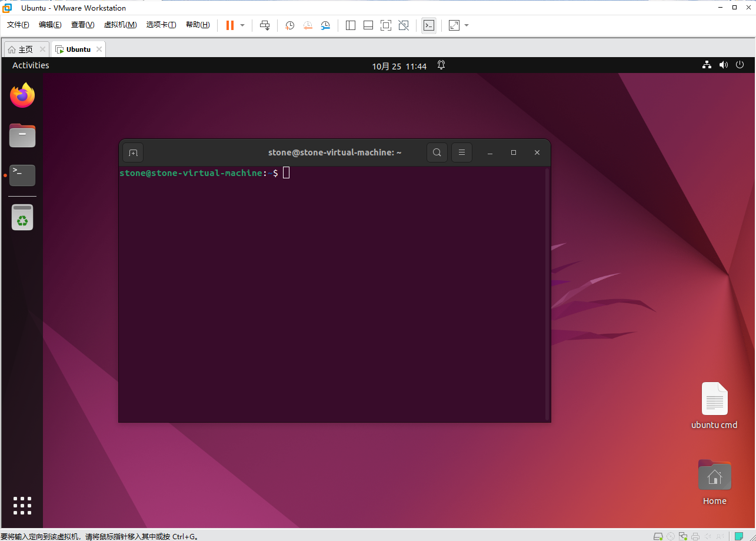The image size is (756, 541).
Task: Switch to Unity mode icon
Action: pyautogui.click(x=404, y=25)
